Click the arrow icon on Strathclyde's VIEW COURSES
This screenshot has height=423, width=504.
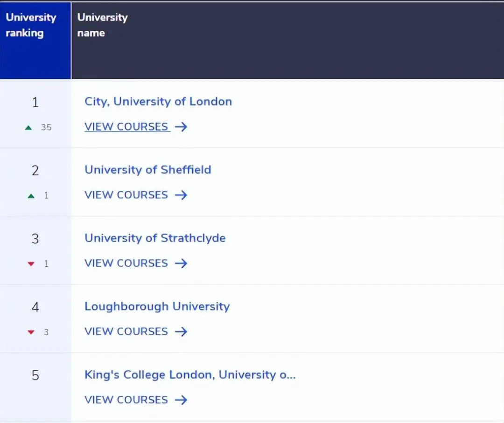[x=181, y=263]
